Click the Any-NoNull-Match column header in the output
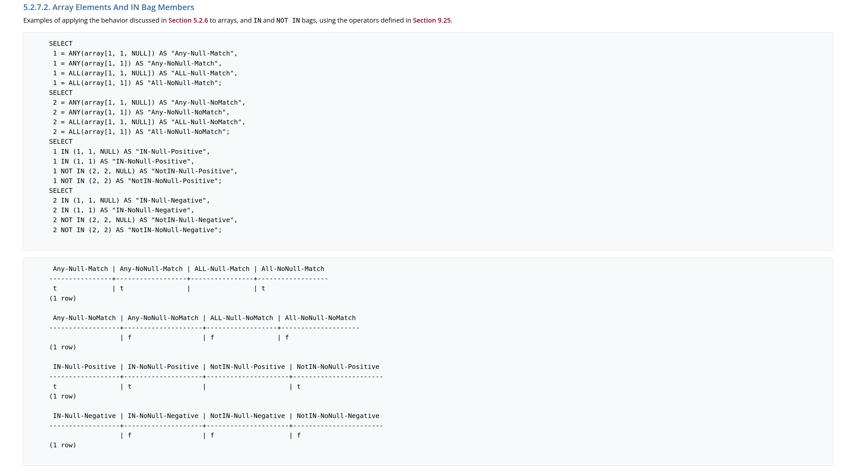This screenshot has height=473, width=868. 151,269
